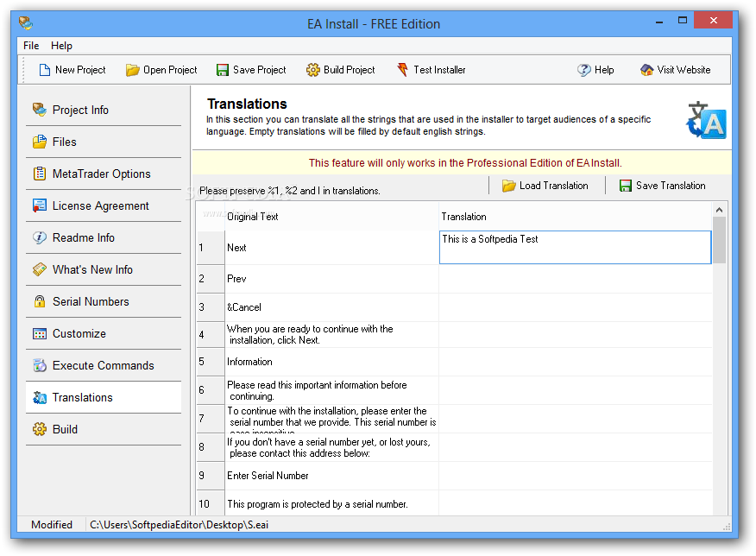Click the Build sidebar gear icon
756x556 pixels.
[40, 429]
